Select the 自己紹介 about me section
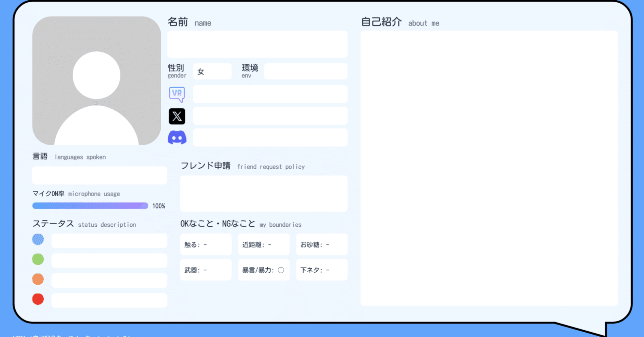This screenshot has height=337, width=644. click(x=489, y=168)
